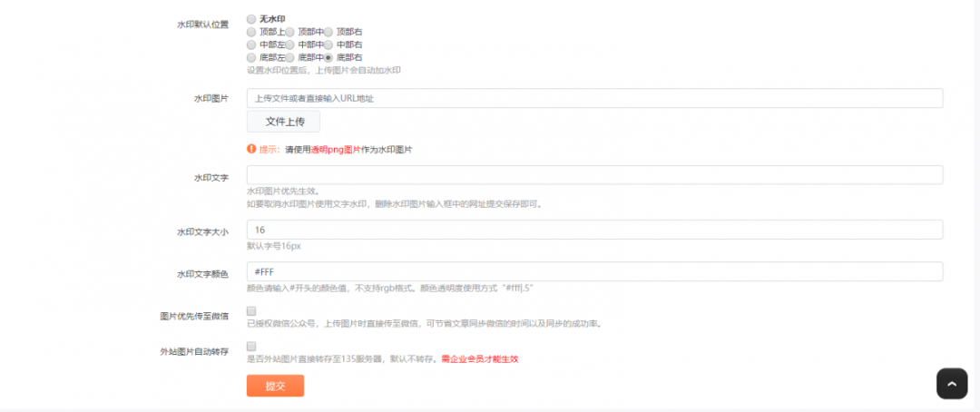Click the 水印文字大小 field showing 16
Screen dimensions: 980x412
pos(594,231)
